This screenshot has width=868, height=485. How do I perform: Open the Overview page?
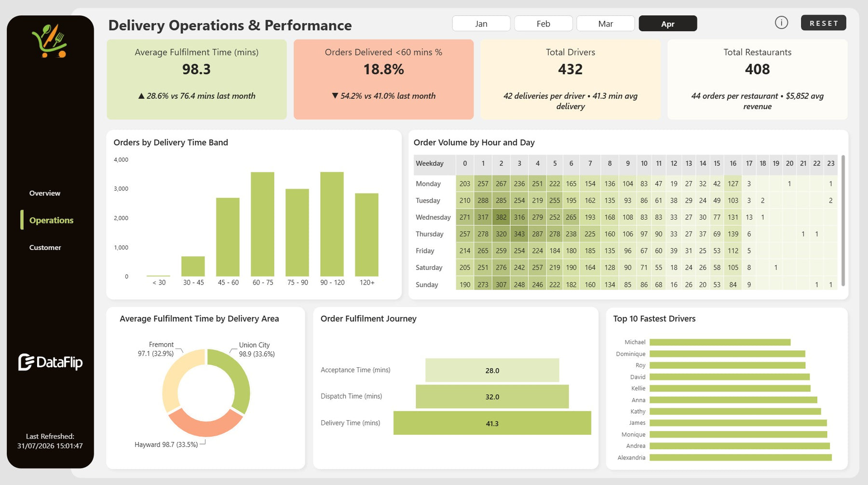pos(45,193)
